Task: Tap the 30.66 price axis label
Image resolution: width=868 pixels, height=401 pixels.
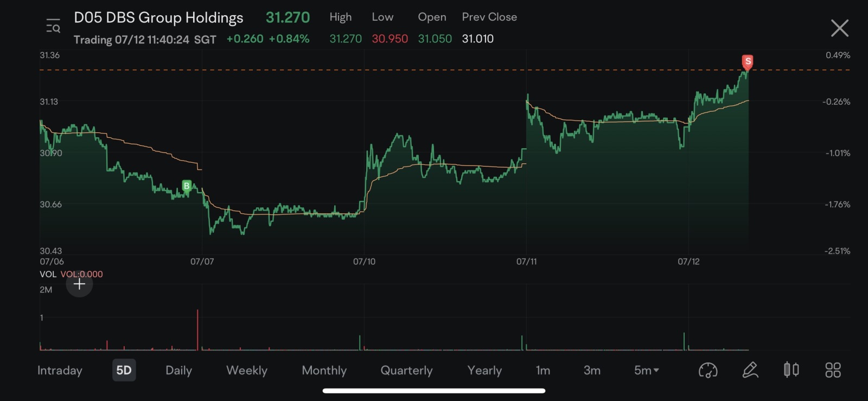Action: (x=50, y=205)
